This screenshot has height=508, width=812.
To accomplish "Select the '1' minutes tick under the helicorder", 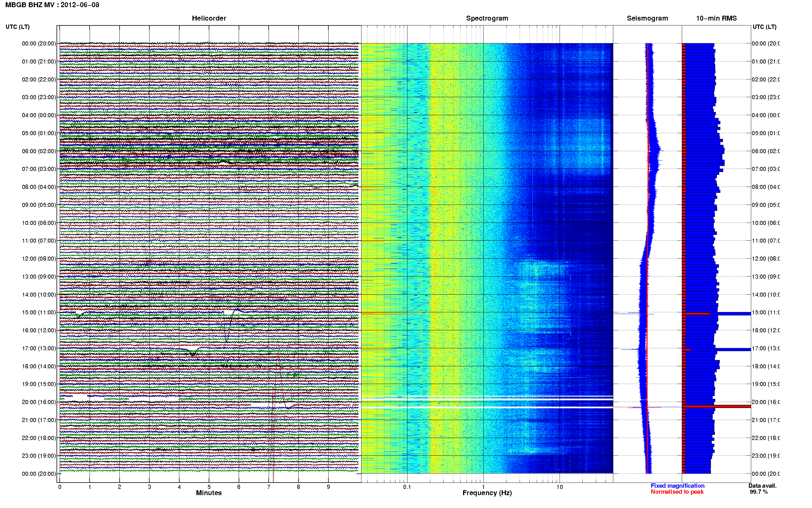I will (x=90, y=487).
